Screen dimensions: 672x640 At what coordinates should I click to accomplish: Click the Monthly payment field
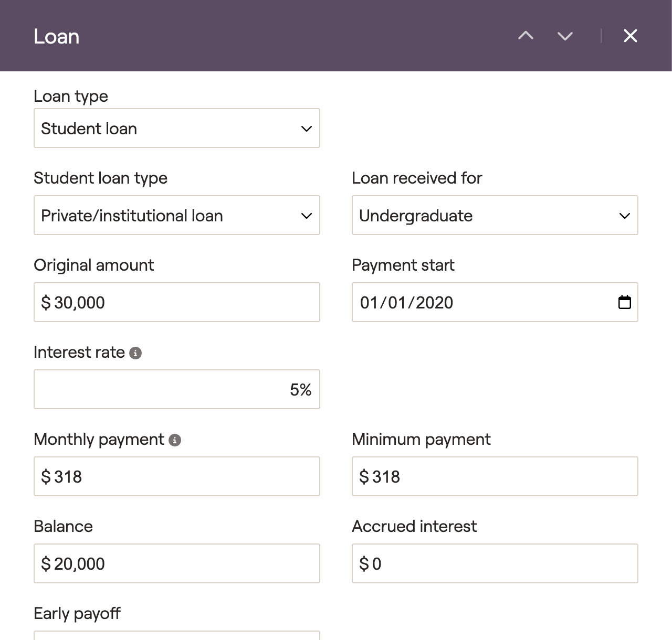[x=177, y=476]
